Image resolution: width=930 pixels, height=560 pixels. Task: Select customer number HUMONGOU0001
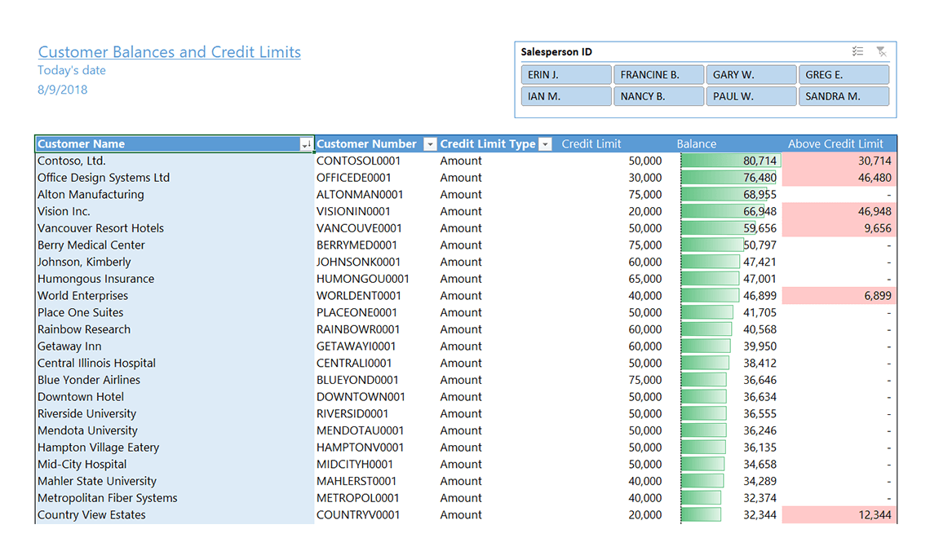pos(362,279)
